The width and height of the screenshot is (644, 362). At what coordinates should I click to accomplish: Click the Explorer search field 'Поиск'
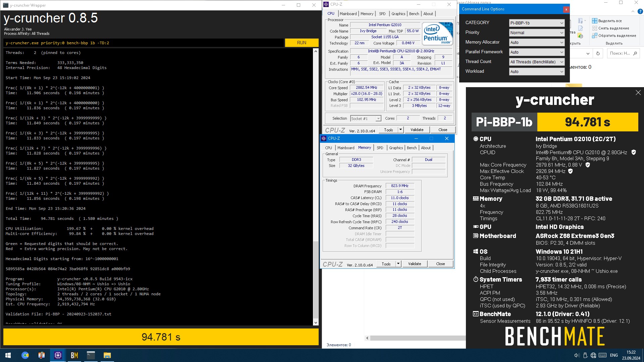click(623, 53)
